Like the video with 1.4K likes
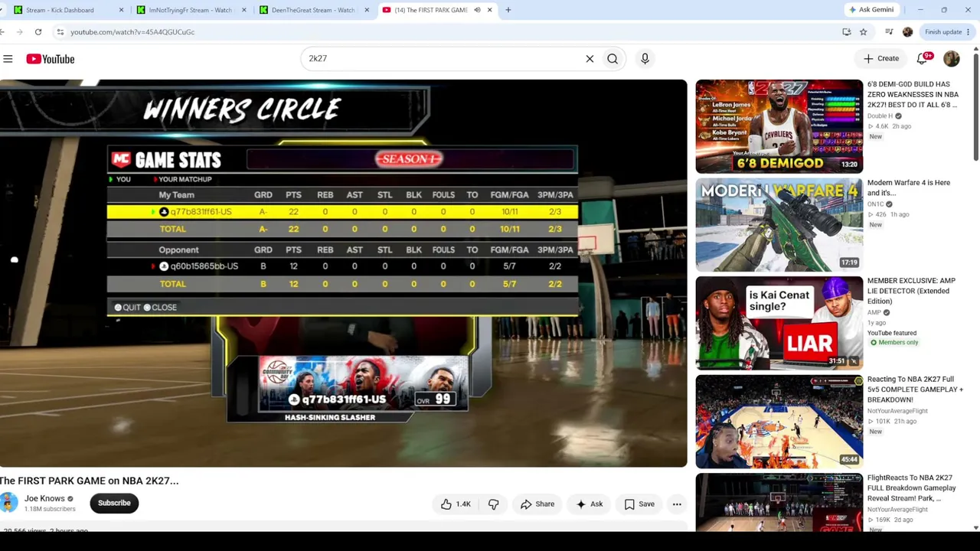Viewport: 980px width, 551px height. click(456, 504)
